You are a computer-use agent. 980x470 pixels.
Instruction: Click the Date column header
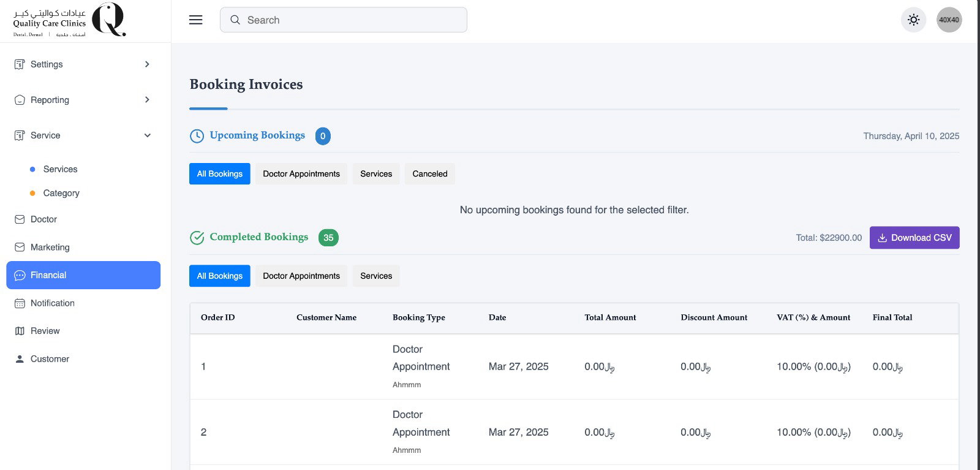tap(497, 317)
